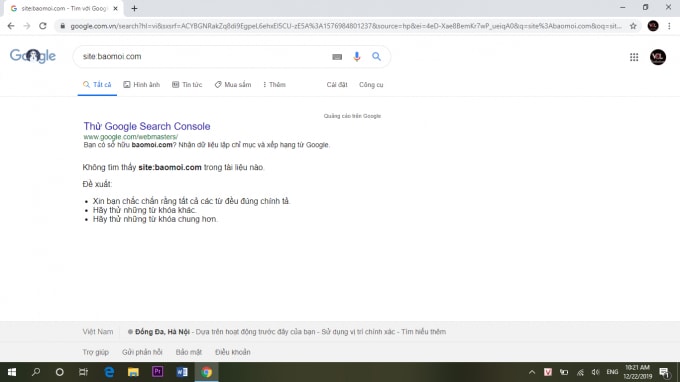Switch to the Hình ảnh tab

pyautogui.click(x=141, y=85)
